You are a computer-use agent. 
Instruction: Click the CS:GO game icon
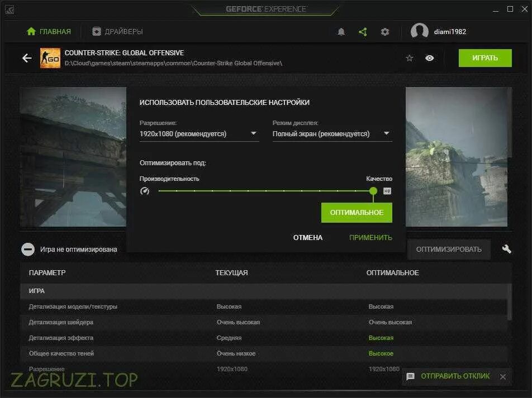point(50,58)
